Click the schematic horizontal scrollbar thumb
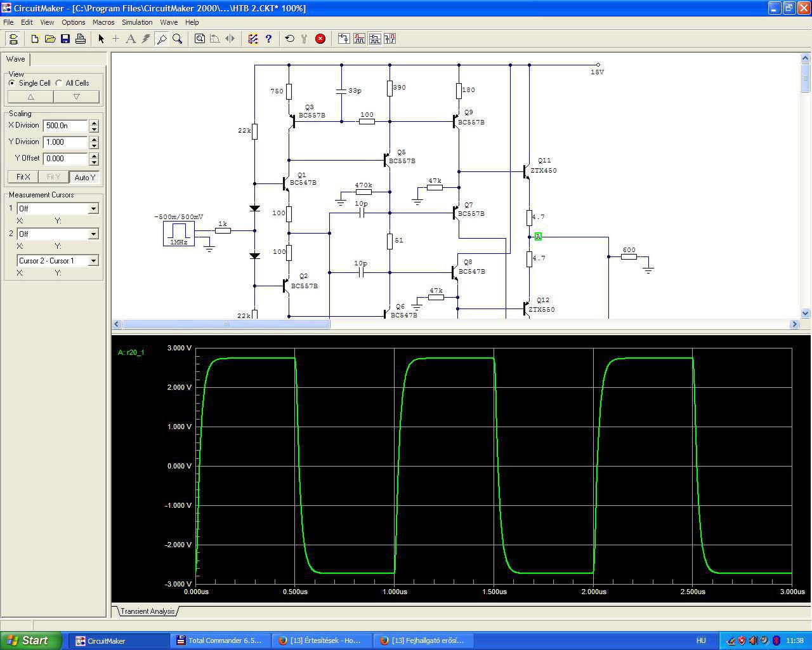 click(x=226, y=324)
